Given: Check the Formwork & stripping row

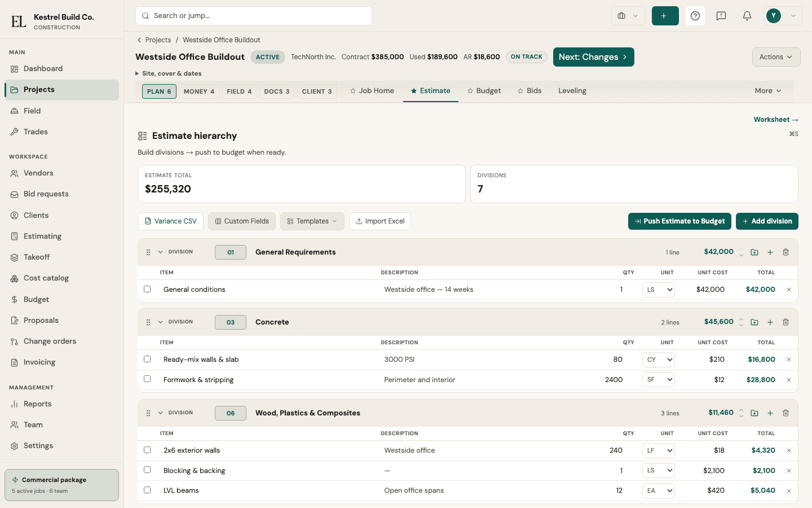Looking at the screenshot, I should coord(147,379).
